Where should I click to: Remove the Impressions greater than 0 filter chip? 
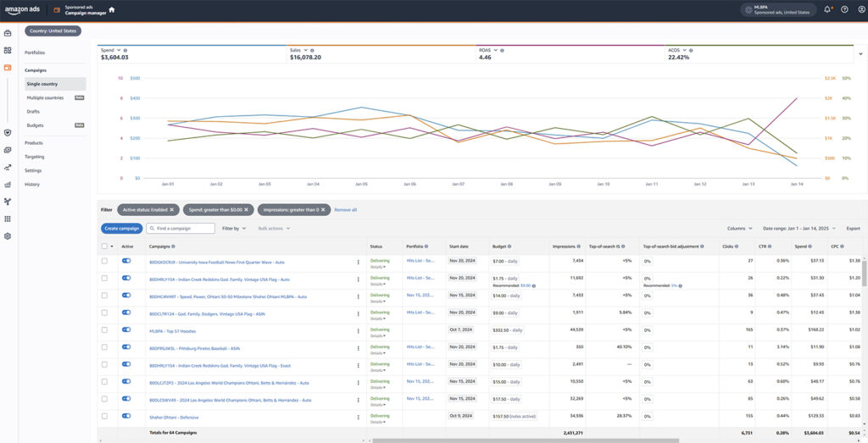pos(324,209)
